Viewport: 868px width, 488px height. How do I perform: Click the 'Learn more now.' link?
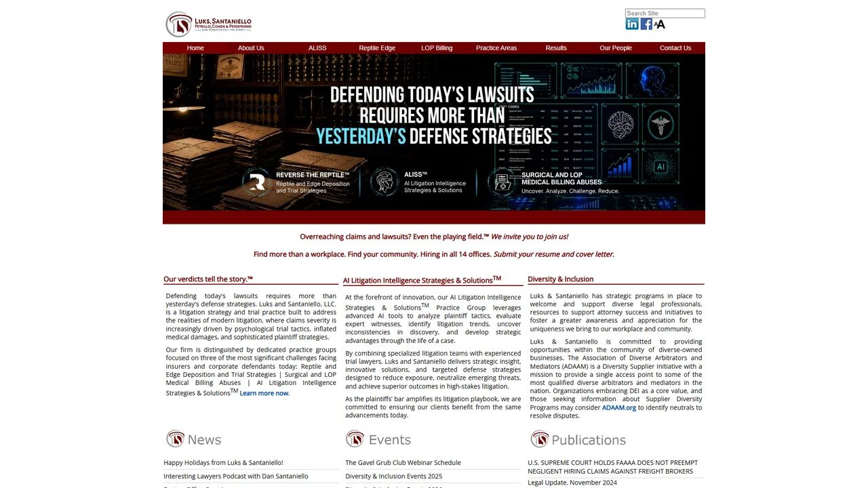coord(264,393)
